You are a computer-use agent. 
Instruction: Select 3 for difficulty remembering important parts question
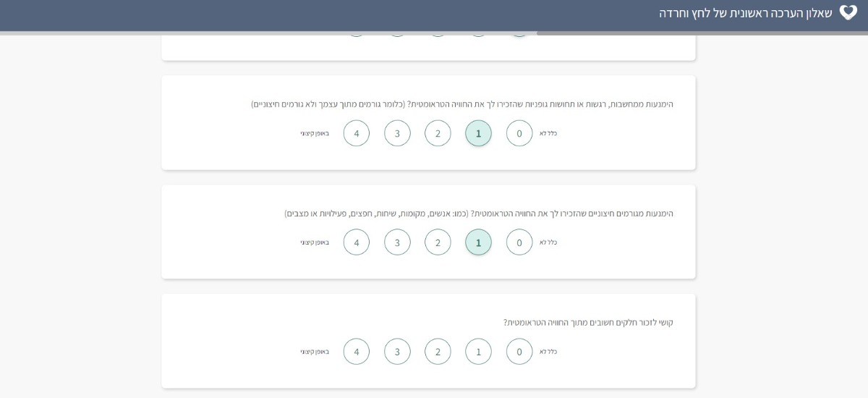[x=397, y=352]
